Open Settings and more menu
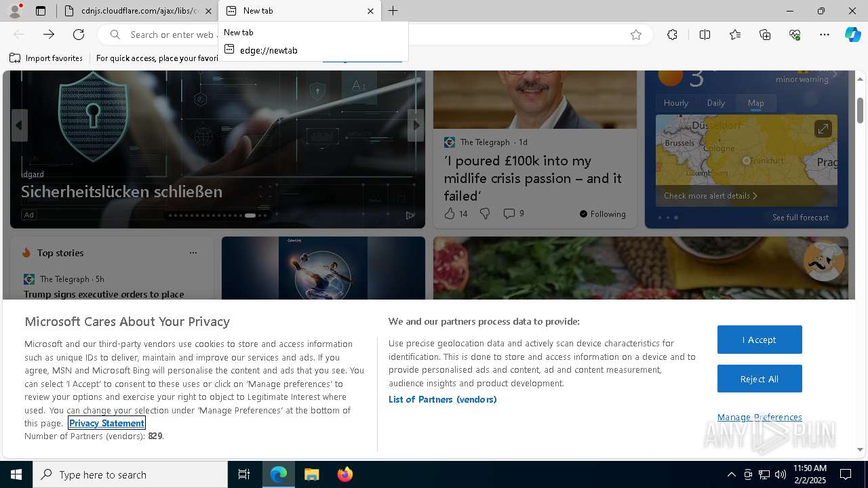The height and width of the screenshot is (488, 868). (825, 35)
